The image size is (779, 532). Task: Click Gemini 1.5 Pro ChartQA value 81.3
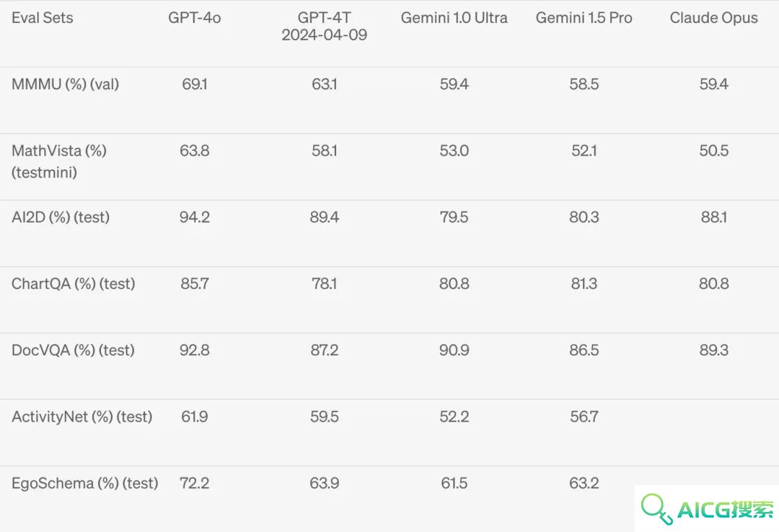584,283
